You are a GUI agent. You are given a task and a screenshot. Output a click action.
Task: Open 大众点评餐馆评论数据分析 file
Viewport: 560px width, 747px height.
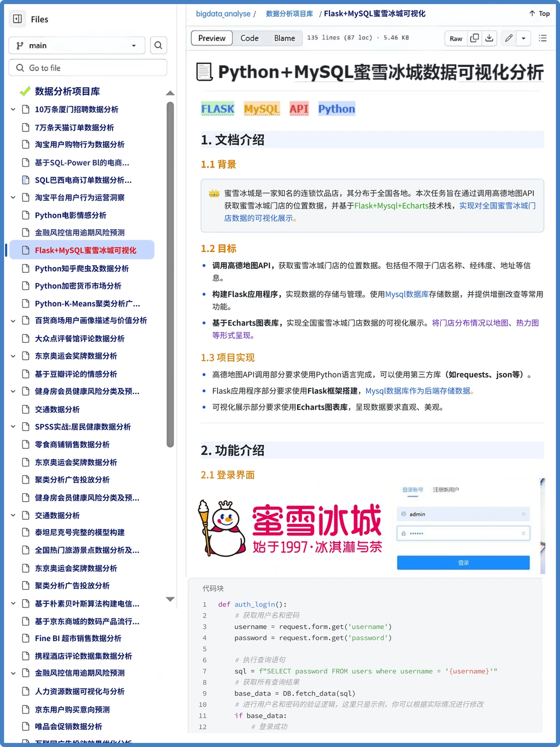coord(79,339)
